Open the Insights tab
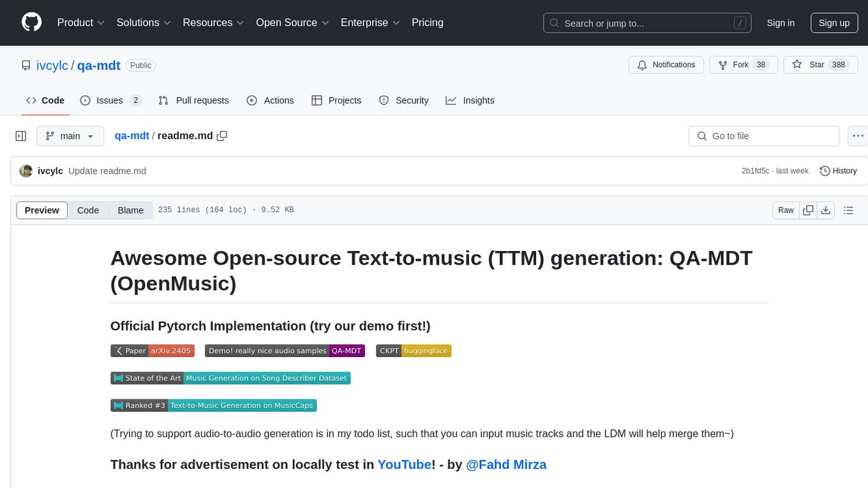Screen dimensions: 868x488 click(470, 100)
